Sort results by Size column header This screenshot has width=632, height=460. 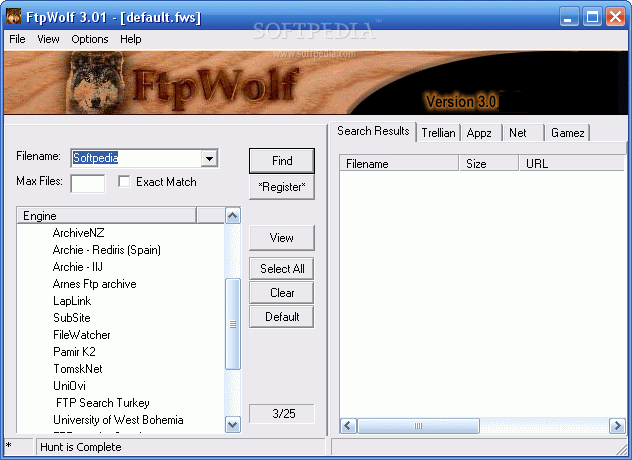pos(489,163)
